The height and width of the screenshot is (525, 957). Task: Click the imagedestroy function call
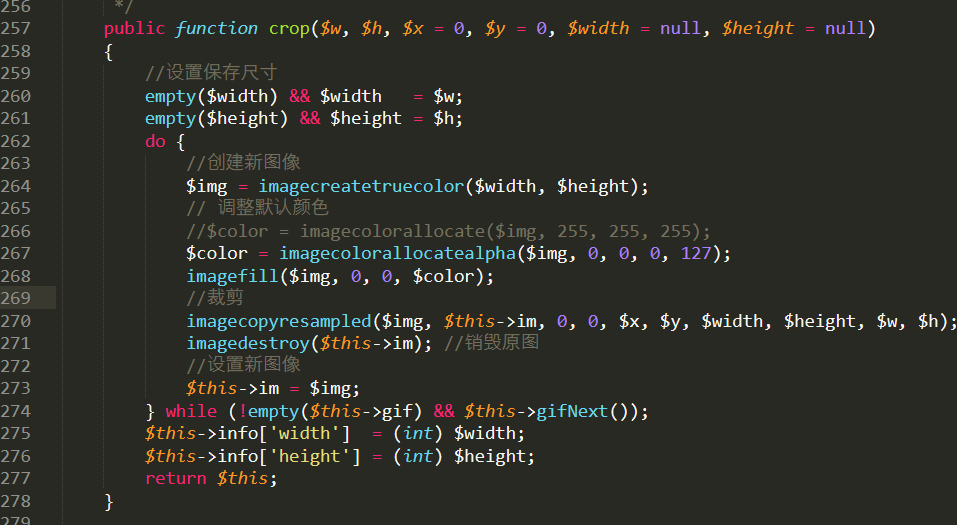[247, 343]
